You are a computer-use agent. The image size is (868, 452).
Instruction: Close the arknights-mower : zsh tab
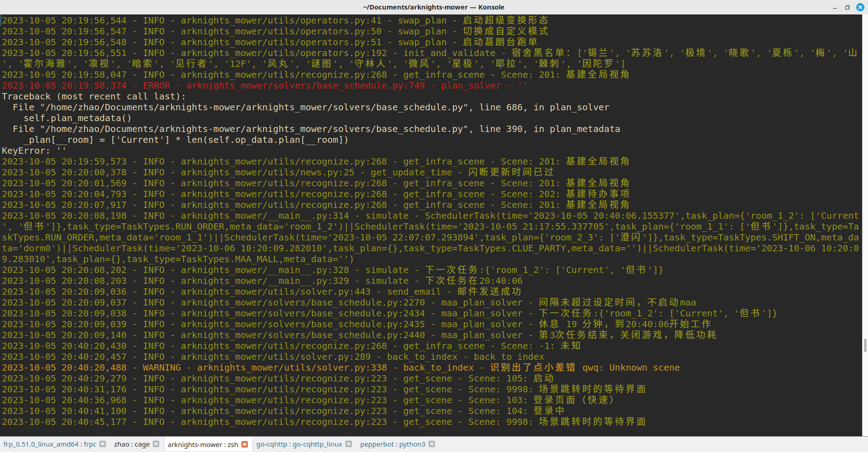[x=245, y=444]
